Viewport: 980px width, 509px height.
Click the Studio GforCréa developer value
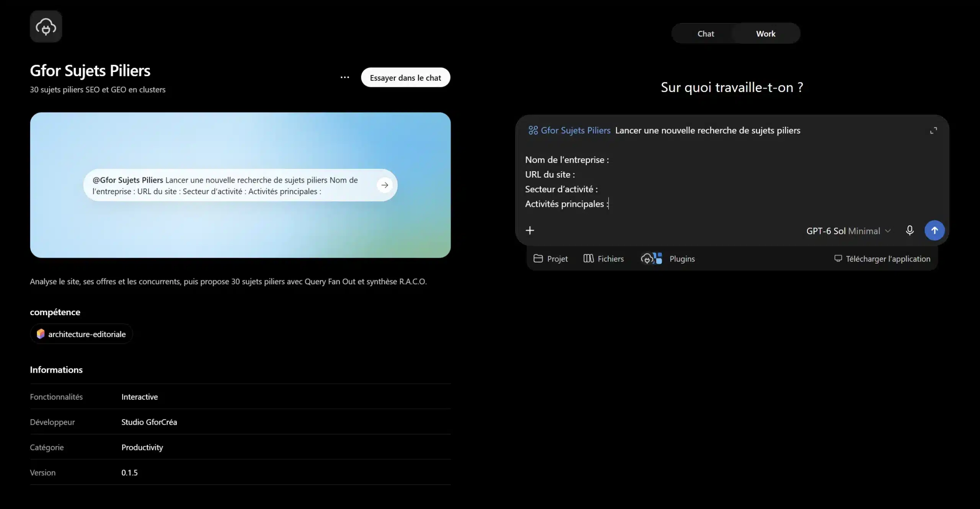149,422
